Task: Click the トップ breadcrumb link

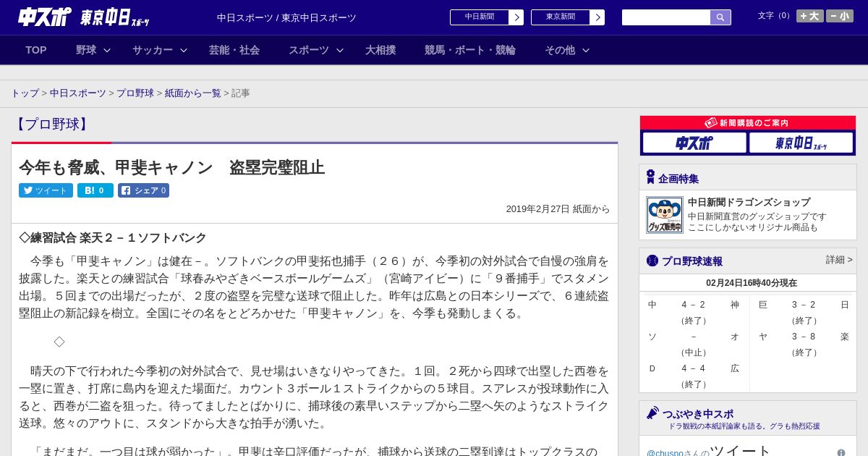Action: tap(25, 93)
